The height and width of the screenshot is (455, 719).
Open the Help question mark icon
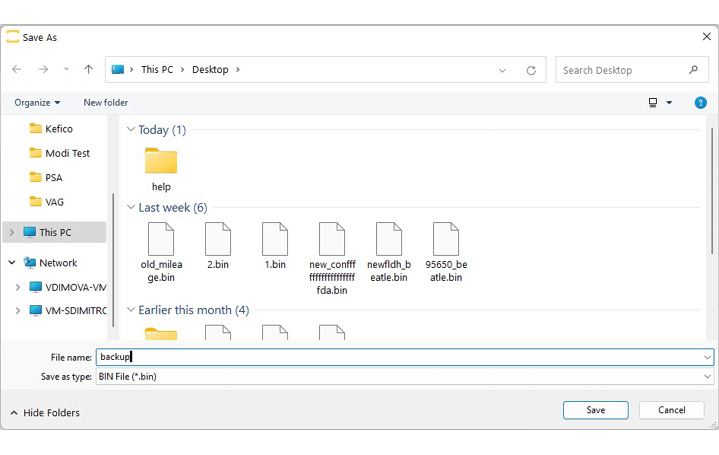pos(700,103)
